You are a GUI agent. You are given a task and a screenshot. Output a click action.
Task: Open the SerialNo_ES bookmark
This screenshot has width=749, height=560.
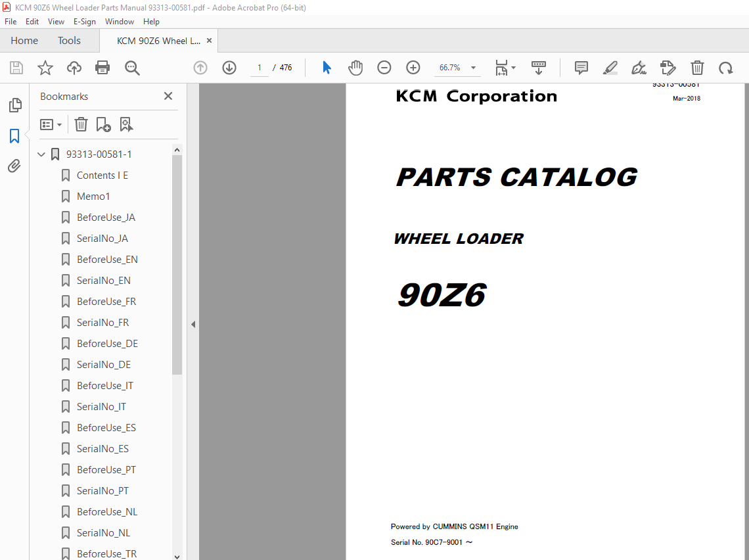tap(102, 449)
